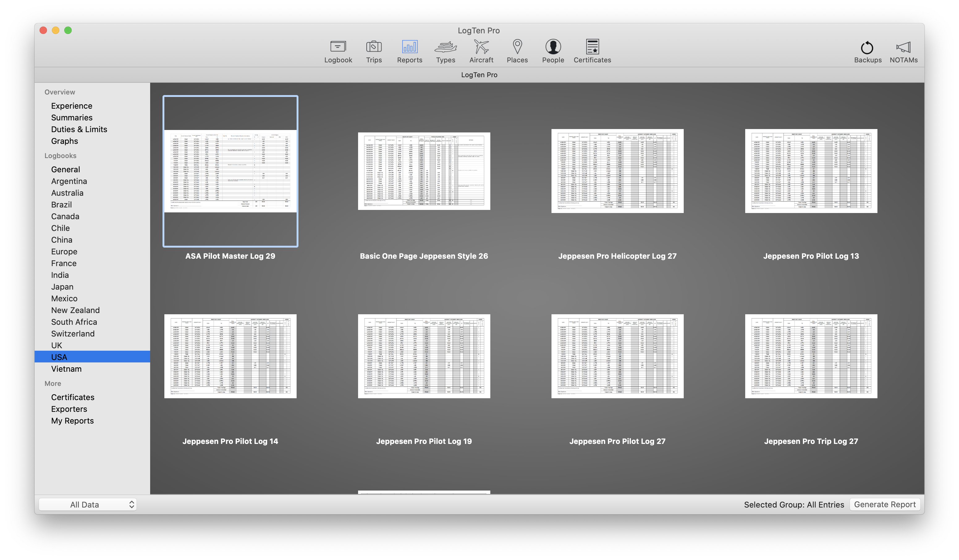Image resolution: width=959 pixels, height=560 pixels.
Task: Select Jeppesen Pro Pilot Log 27 thumbnail
Action: (x=617, y=356)
